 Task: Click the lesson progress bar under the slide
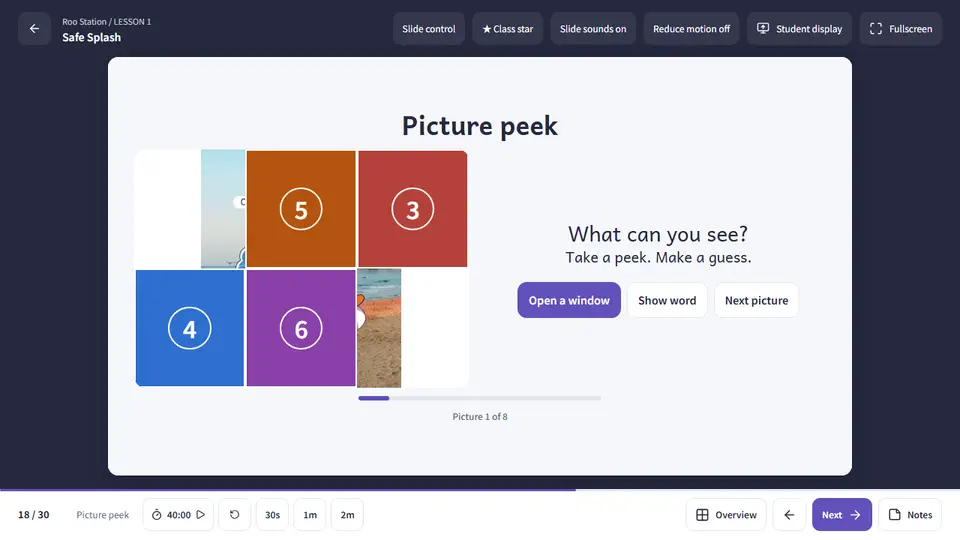(480, 490)
